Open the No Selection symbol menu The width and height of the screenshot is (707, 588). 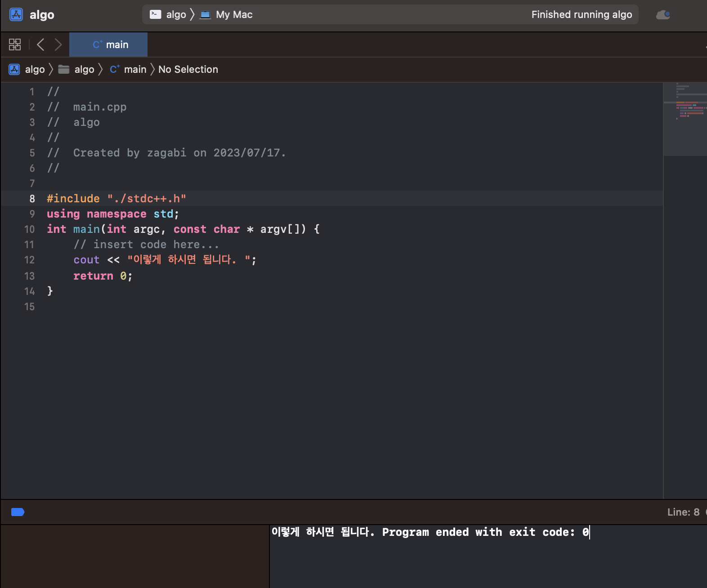point(188,69)
